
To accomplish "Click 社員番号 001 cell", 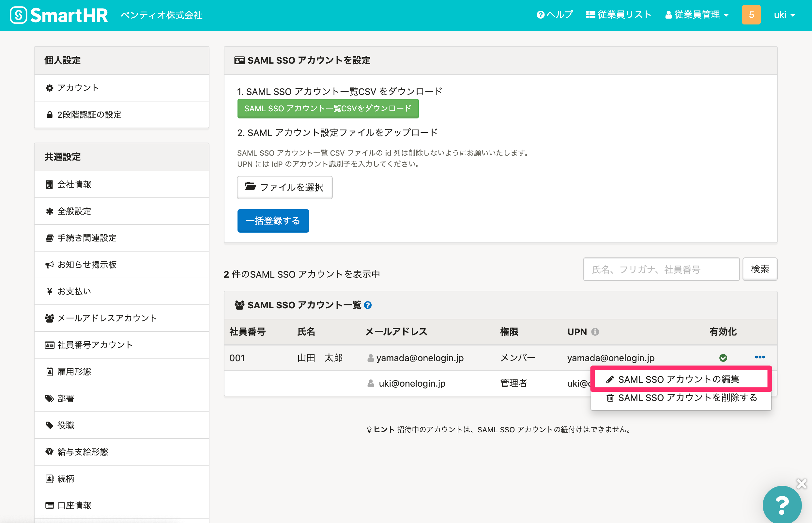I will pos(237,358).
